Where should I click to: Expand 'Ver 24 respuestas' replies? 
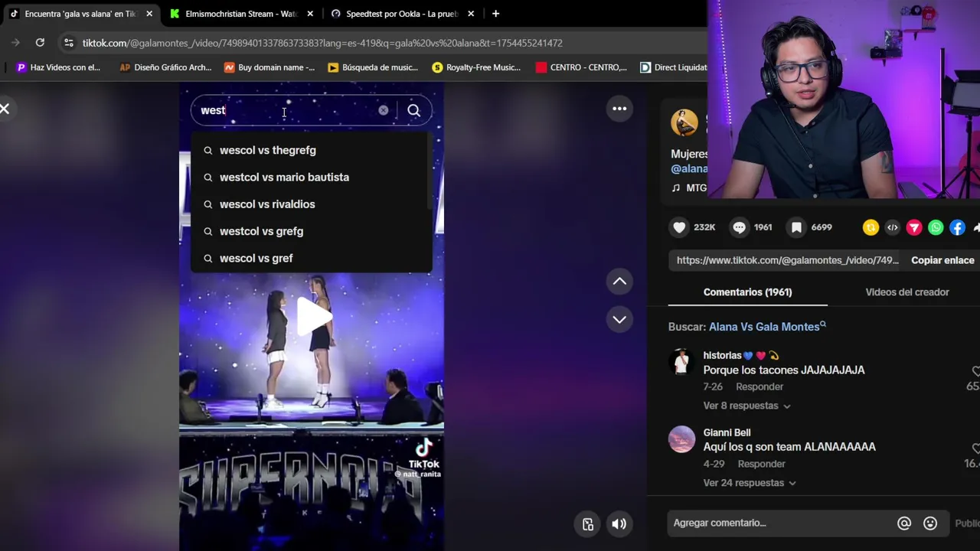750,483
